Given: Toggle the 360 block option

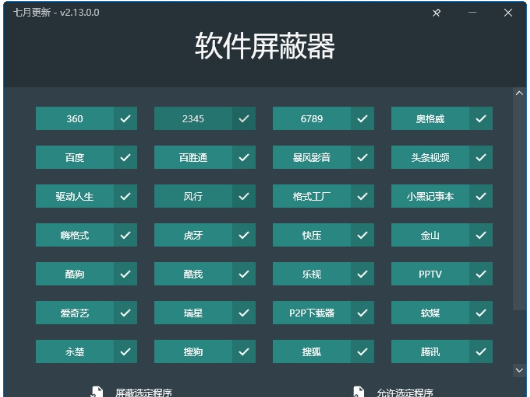Looking at the screenshot, I should (x=87, y=119).
